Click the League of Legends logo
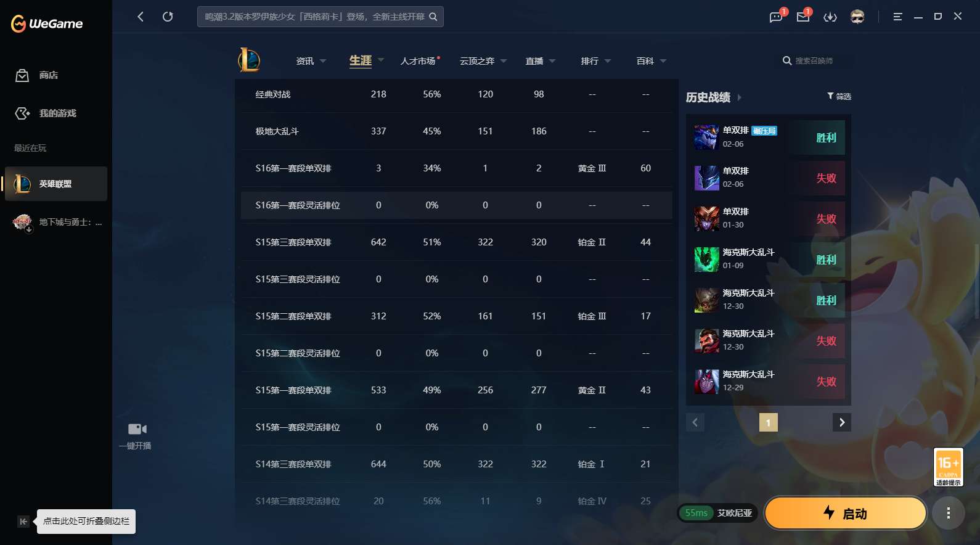Image resolution: width=980 pixels, height=545 pixels. pos(249,60)
